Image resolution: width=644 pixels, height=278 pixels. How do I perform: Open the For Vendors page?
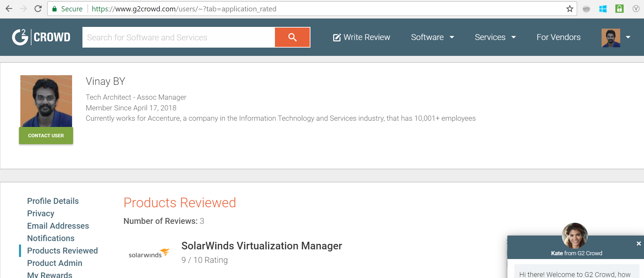[x=558, y=37]
